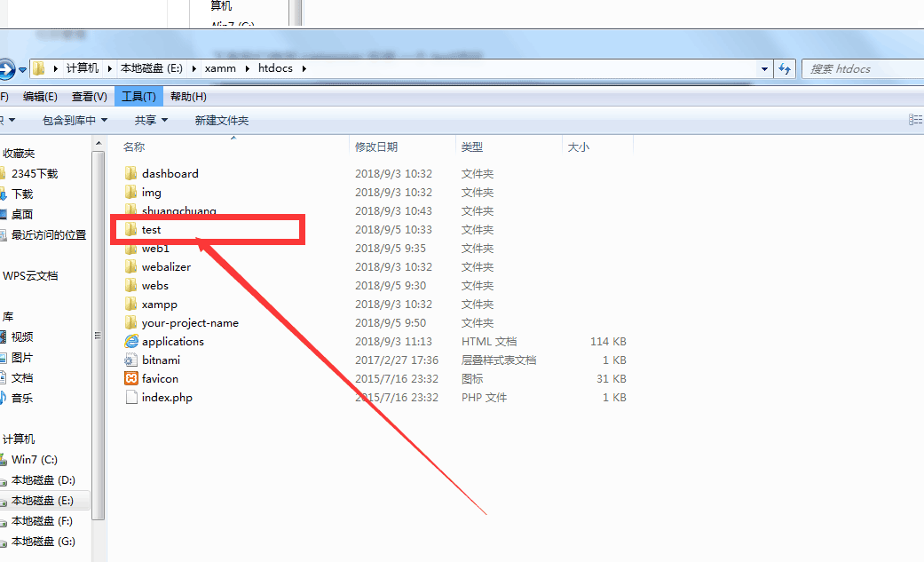Click the applications HTML file icon
The width and height of the screenshot is (924, 562).
click(x=130, y=342)
